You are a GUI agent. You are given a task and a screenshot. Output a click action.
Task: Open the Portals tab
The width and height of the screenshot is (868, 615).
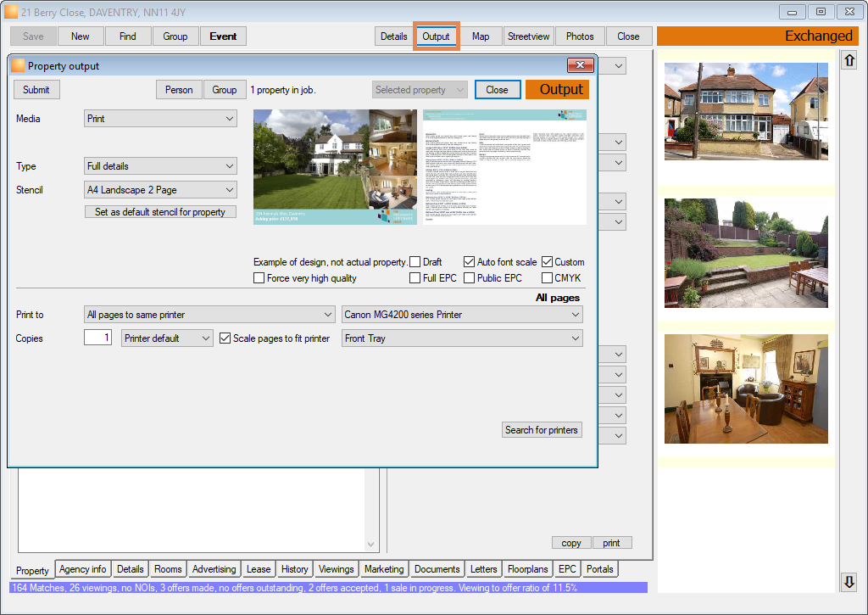tap(600, 569)
